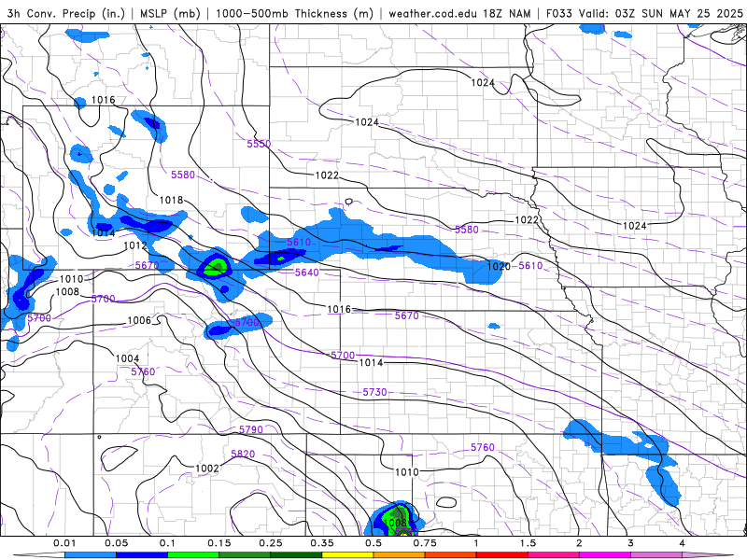Click the '3' legend value
747x560 pixels.
click(631, 543)
